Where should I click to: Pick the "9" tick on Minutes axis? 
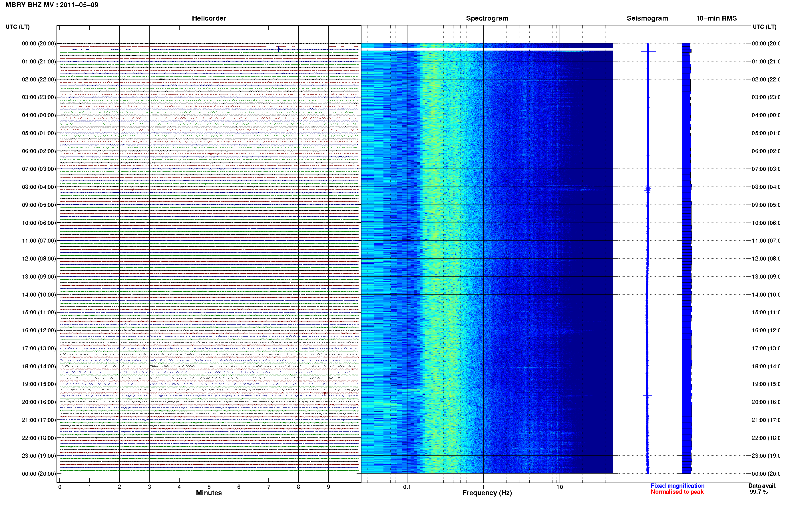point(328,487)
